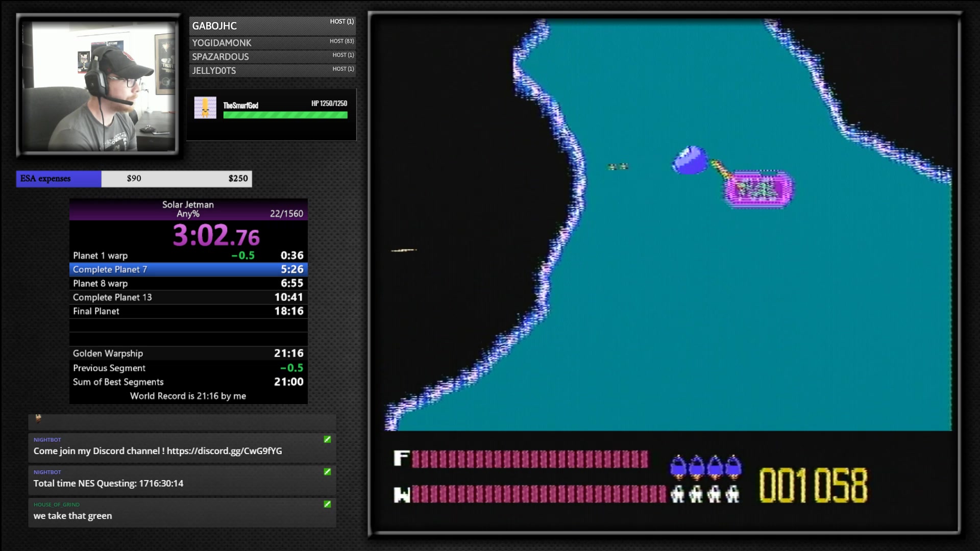Click the first jetpod lives icon
The width and height of the screenshot is (980, 551).
(678, 467)
